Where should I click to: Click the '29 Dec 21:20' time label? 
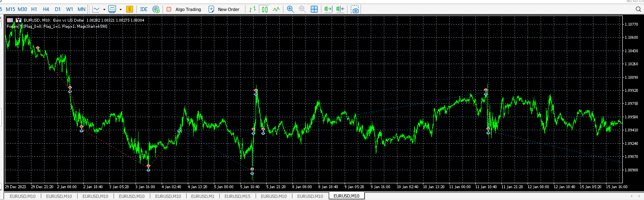click(42, 187)
